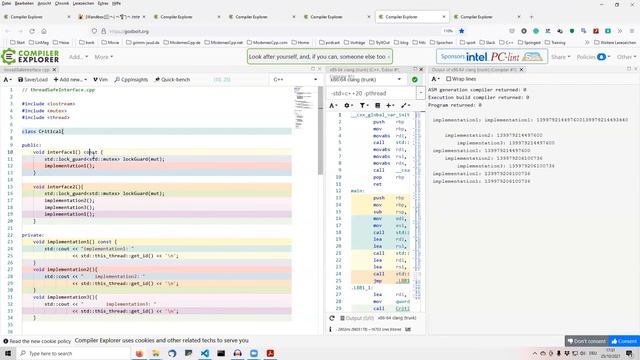The width and height of the screenshot is (640, 360).
Task: Click the build stats chart icon at pane bottom
Action: click(408, 329)
